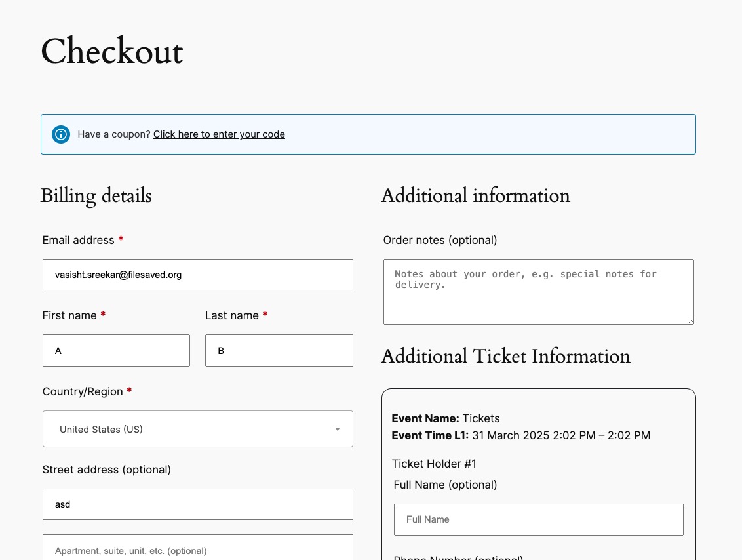The height and width of the screenshot is (560, 742).
Task: Click the blue info icon in coupon notice
Action: tap(61, 134)
